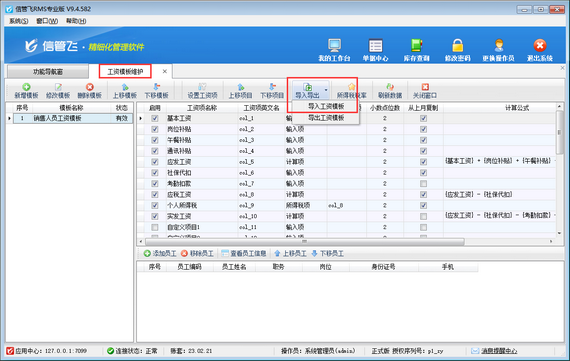Uncheck the 启用 box for 基本工资

coord(155,118)
